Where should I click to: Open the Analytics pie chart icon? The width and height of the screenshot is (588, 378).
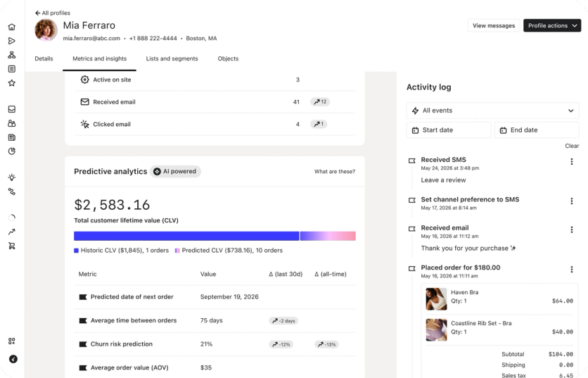(x=12, y=151)
